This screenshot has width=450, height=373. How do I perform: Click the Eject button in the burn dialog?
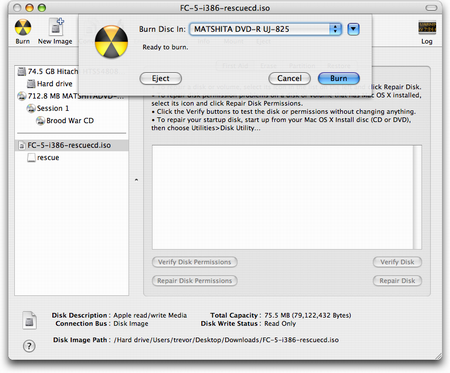click(x=160, y=78)
